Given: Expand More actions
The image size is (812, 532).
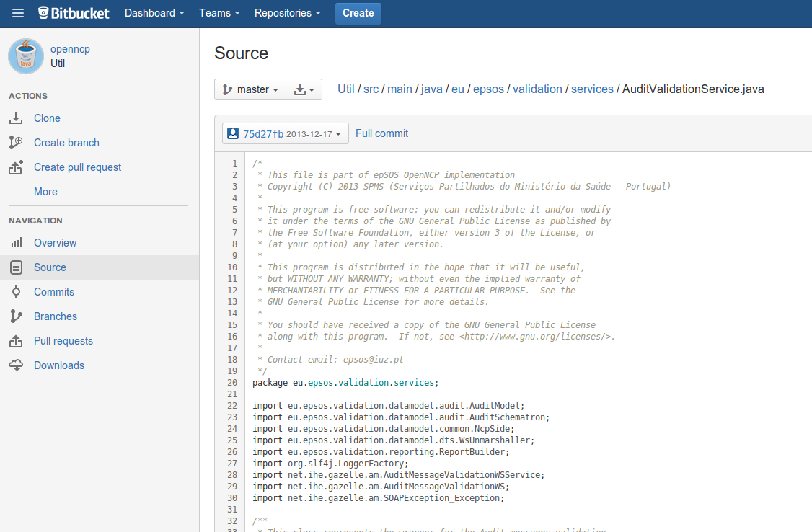Looking at the screenshot, I should tap(45, 192).
